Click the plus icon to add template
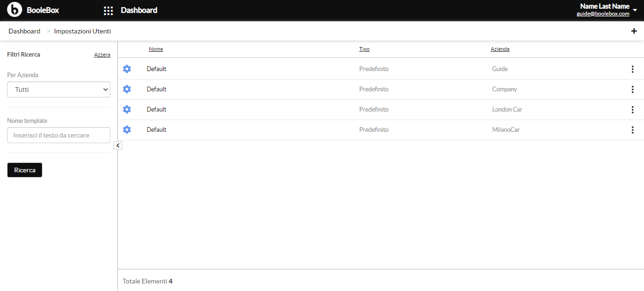The width and height of the screenshot is (644, 291). coord(634,31)
